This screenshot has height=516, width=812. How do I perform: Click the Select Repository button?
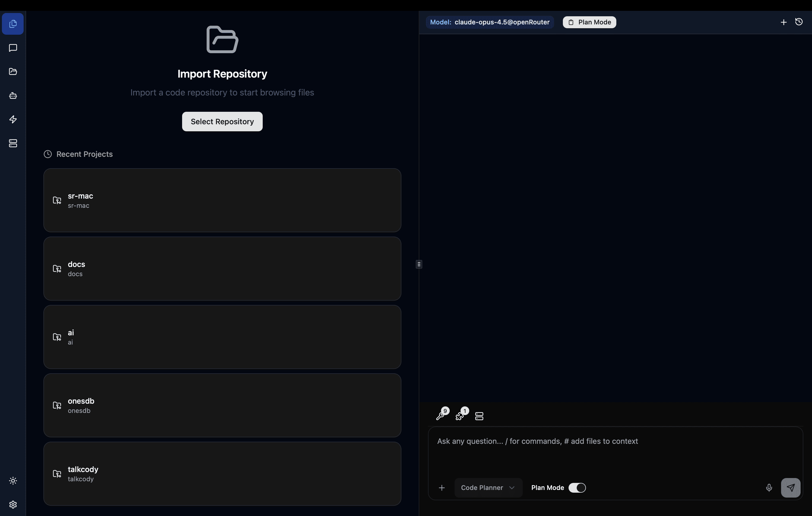(222, 122)
